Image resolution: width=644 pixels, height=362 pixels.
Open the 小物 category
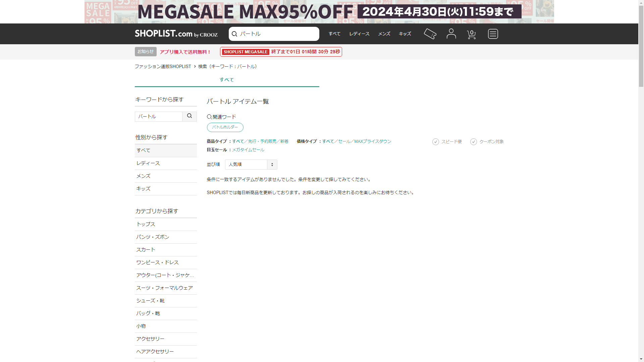(x=166, y=326)
